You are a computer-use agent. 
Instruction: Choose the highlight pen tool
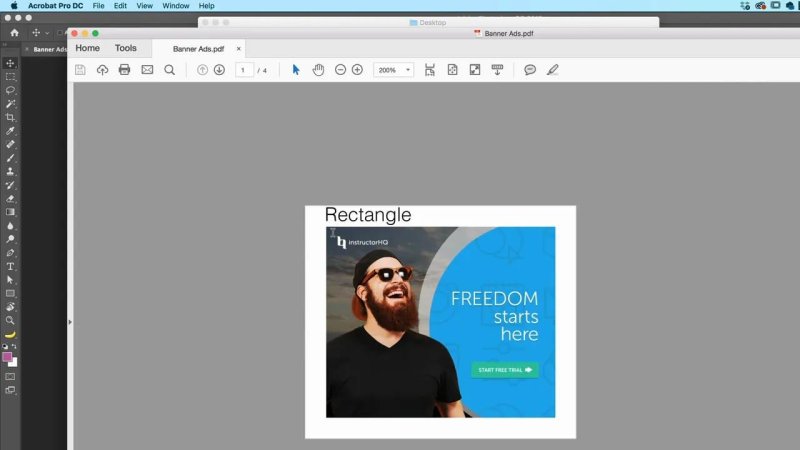[553, 70]
